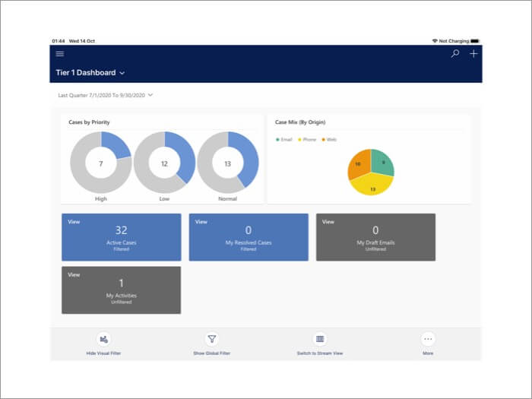Select the High priority donut chart
Viewport: 532px width, 399px height.
pyautogui.click(x=101, y=163)
